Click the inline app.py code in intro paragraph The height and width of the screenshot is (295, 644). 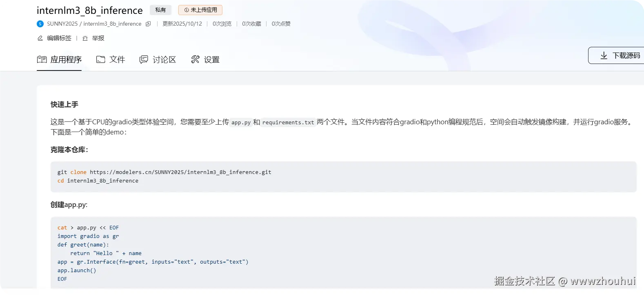[241, 122]
